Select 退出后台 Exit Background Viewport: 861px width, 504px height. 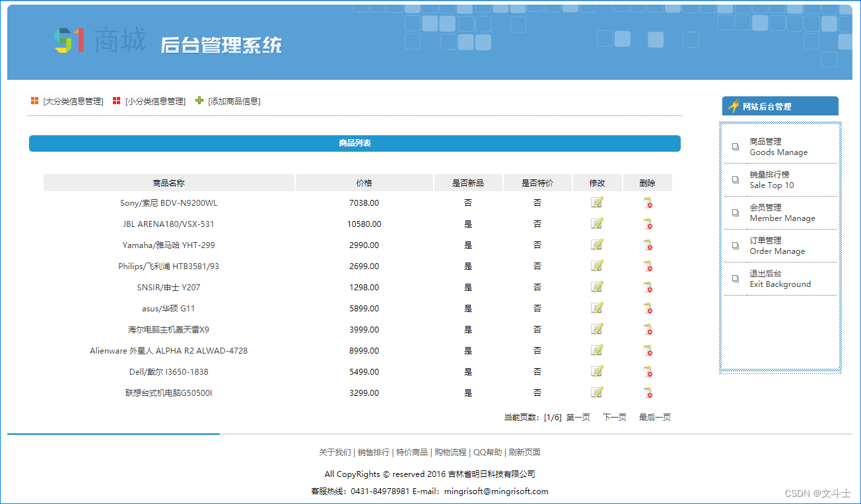tap(780, 278)
